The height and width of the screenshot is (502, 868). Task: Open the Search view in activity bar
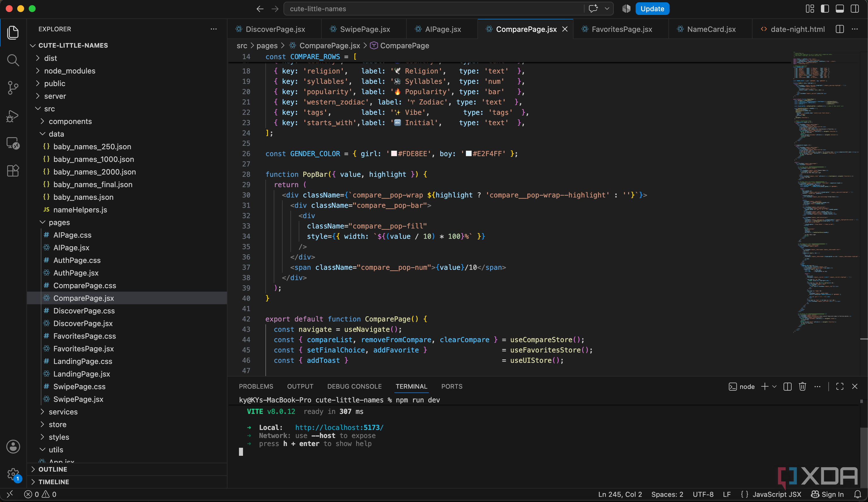point(13,60)
